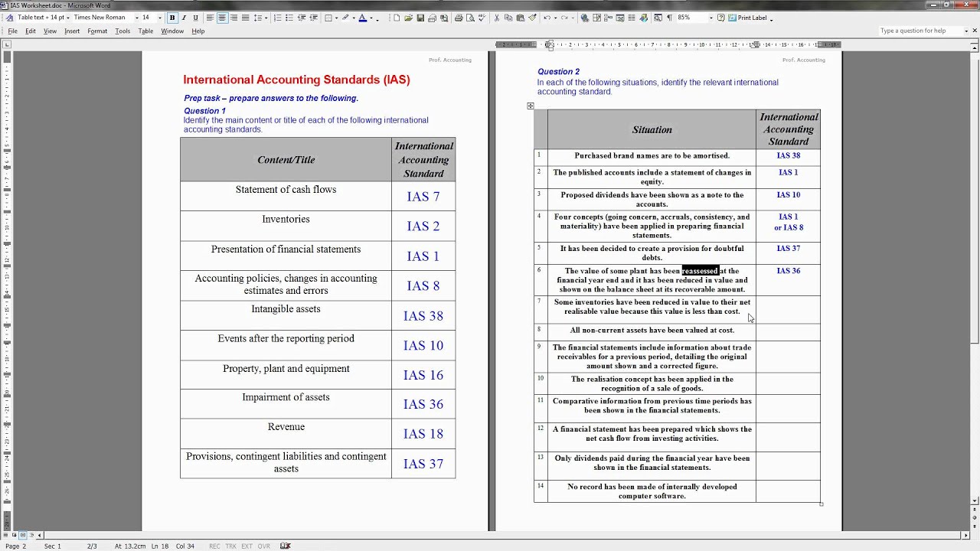Screen dimensions: 980x551
Task: Toggle REC macro recording in status bar
Action: [214, 546]
